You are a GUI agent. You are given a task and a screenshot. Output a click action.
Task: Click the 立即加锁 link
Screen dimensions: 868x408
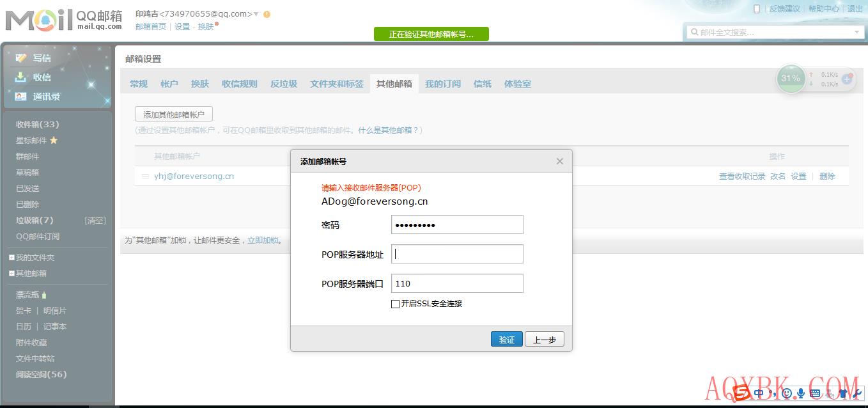click(x=263, y=240)
